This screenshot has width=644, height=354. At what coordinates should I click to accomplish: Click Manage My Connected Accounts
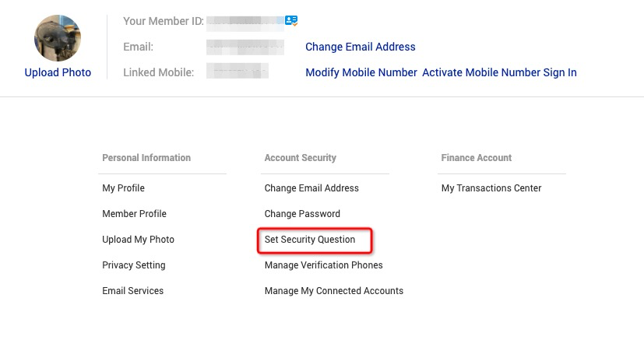333,291
